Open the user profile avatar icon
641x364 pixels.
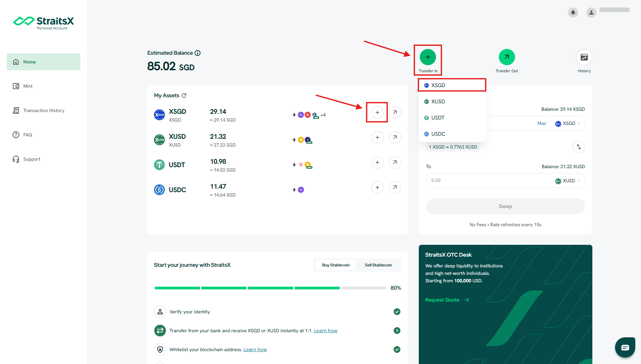[x=591, y=12]
